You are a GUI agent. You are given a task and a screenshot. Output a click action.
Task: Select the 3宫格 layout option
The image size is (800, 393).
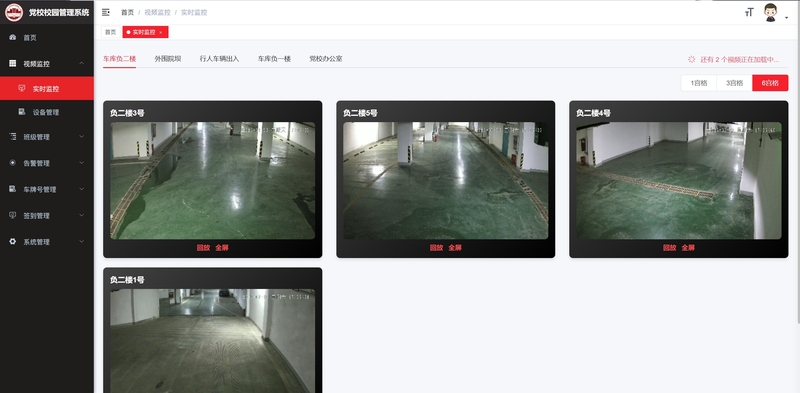734,83
